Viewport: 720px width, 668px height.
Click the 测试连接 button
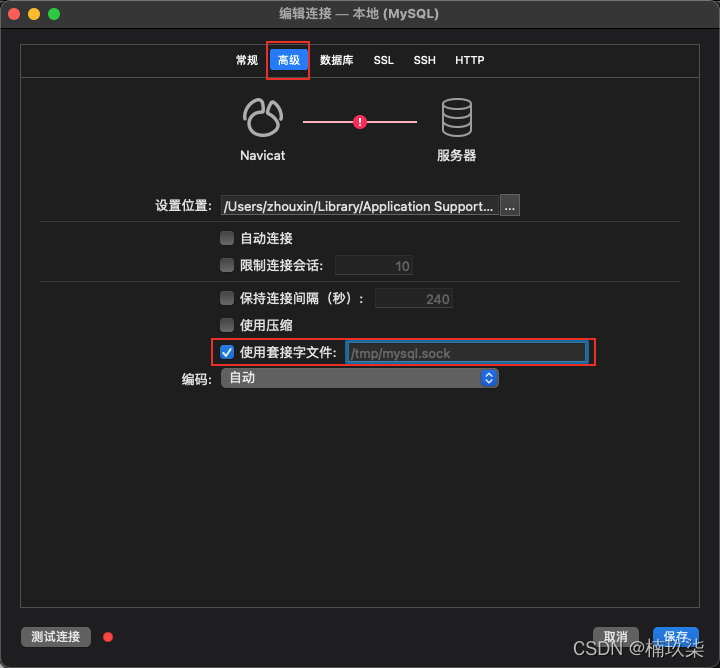point(56,637)
